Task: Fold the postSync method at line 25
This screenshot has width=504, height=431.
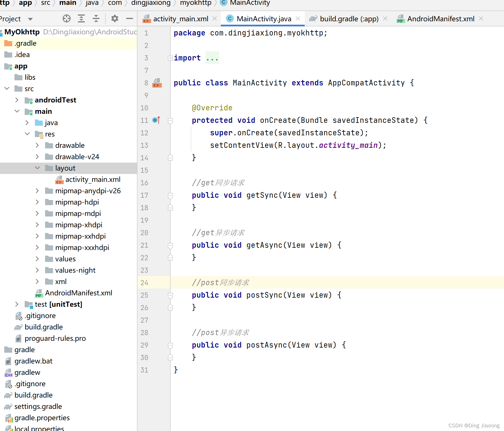Action: (170, 296)
